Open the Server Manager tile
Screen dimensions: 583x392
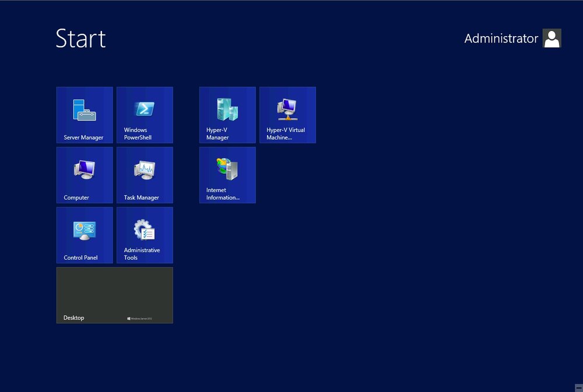click(85, 115)
